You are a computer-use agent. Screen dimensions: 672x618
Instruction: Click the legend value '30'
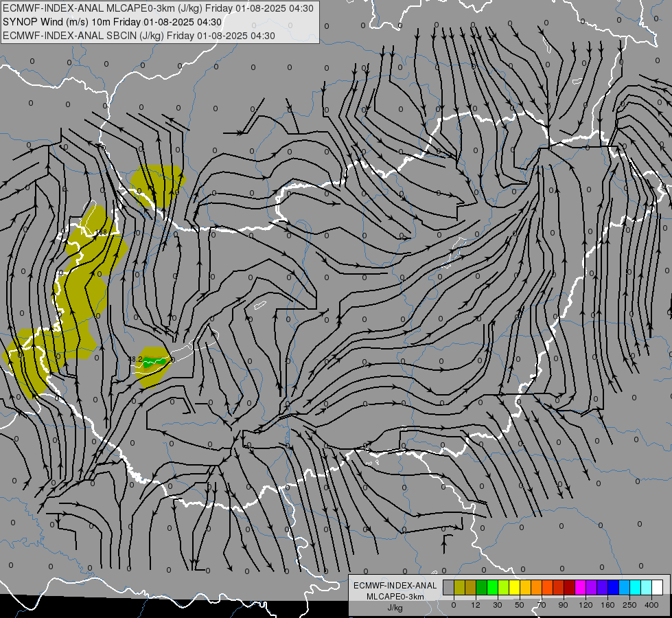(x=498, y=605)
